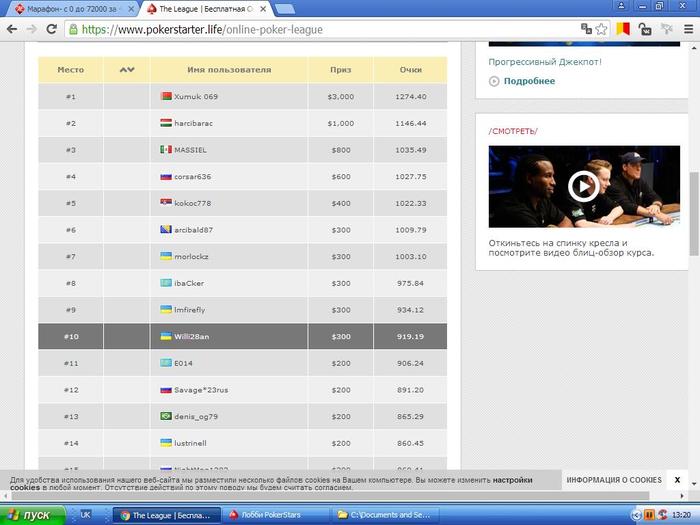
Task: Play the poker course video
Action: pos(583,186)
